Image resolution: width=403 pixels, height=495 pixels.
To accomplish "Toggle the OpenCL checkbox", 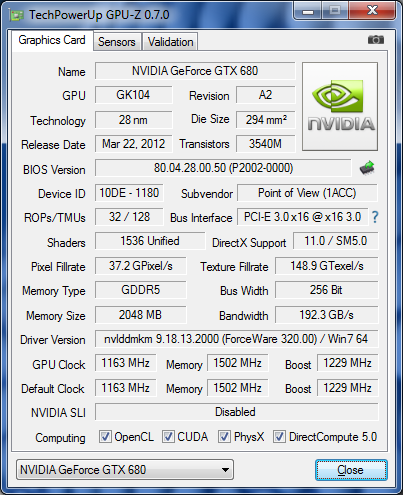I will [105, 436].
